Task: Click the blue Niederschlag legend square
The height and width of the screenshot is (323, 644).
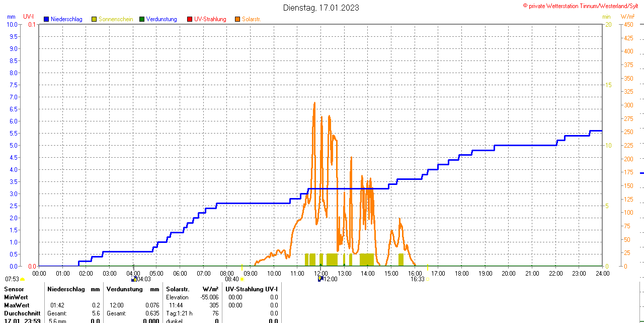Action: (46, 19)
